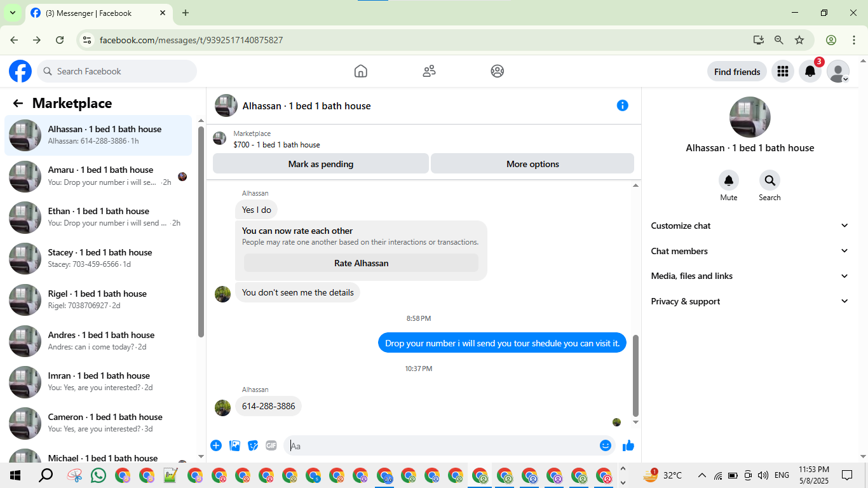
Task: View site information icon
Action: (x=88, y=40)
